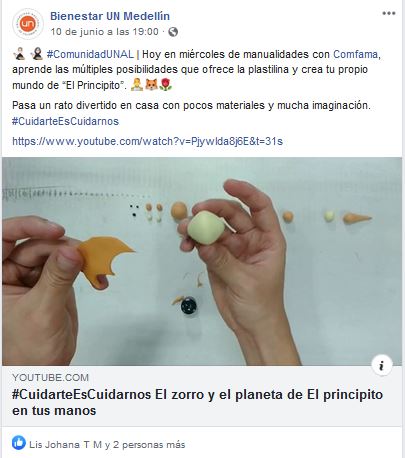
Task: Click the rose emoji in the post text
Action: click(166, 85)
